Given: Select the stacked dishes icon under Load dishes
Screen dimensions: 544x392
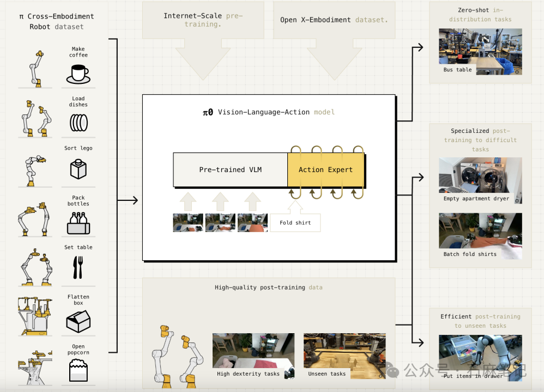Looking at the screenshot, I should [x=78, y=122].
